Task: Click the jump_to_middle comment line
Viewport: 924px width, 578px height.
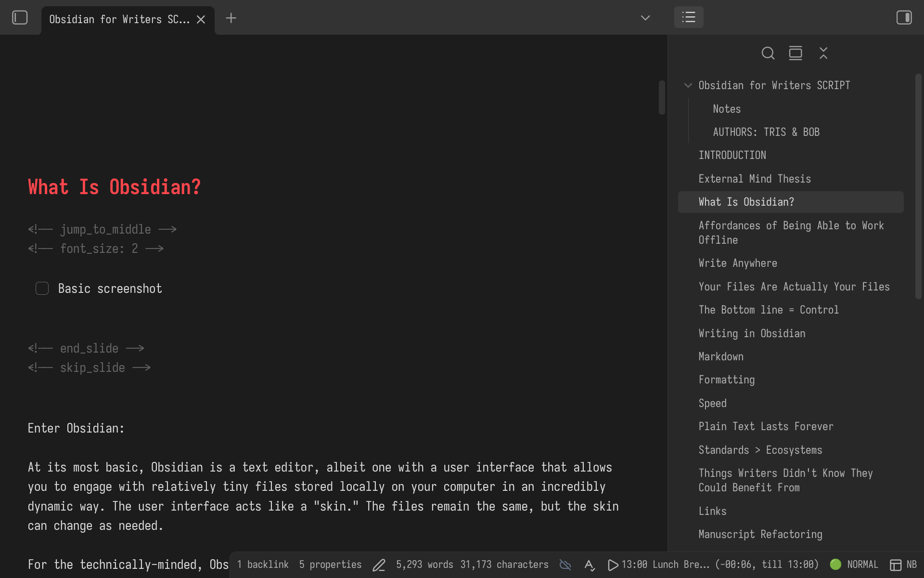Action: [102, 229]
